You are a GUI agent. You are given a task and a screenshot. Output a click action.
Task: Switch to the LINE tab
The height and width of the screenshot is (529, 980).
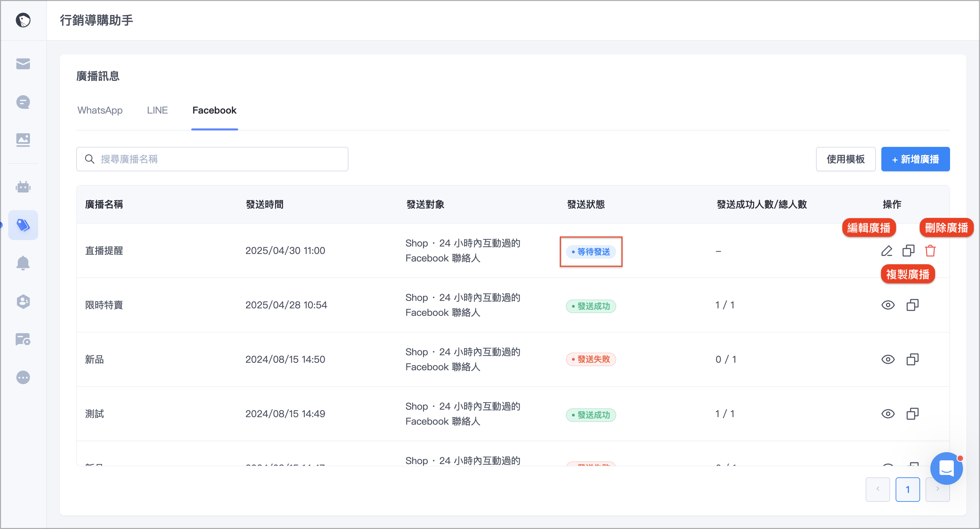tap(158, 110)
